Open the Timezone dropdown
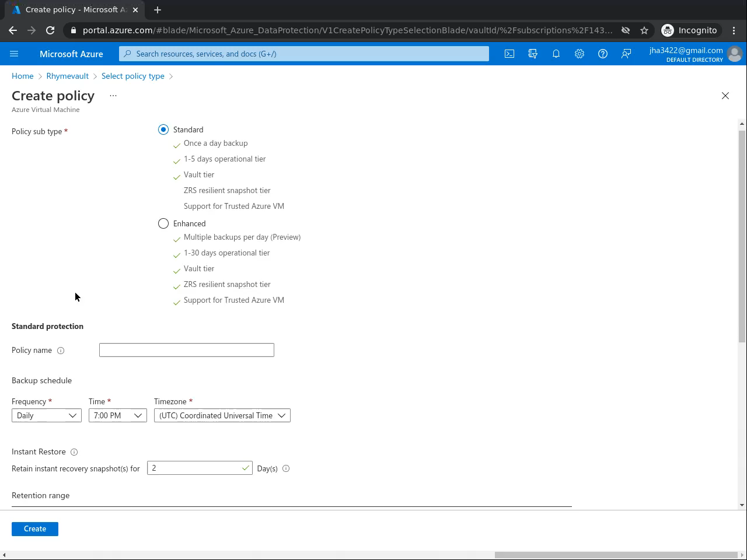The height and width of the screenshot is (560, 747). tap(222, 415)
